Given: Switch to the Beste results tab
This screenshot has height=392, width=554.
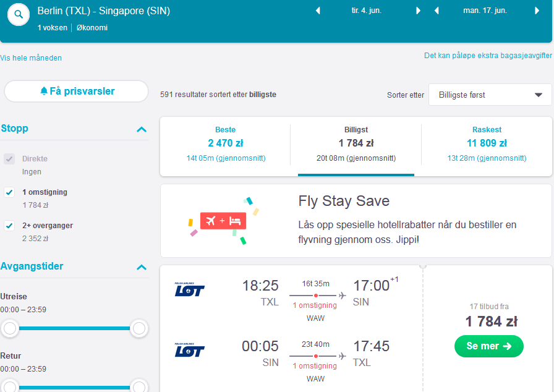Looking at the screenshot, I should click(x=226, y=144).
